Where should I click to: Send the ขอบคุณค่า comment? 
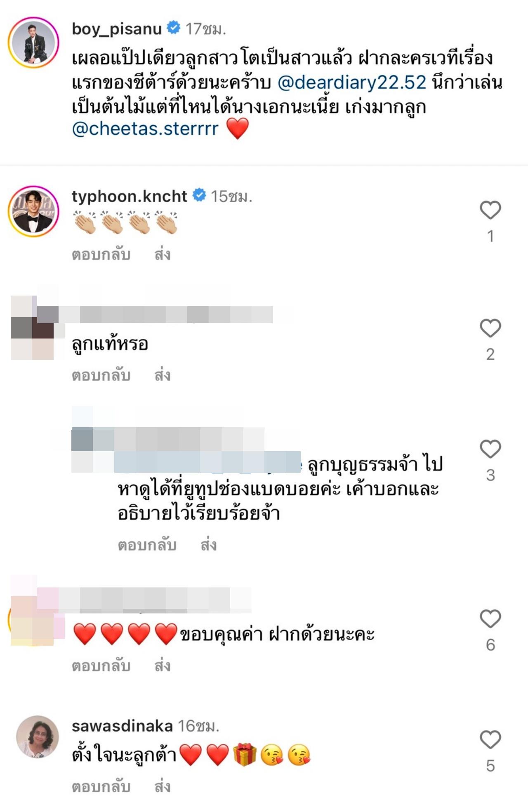(163, 665)
